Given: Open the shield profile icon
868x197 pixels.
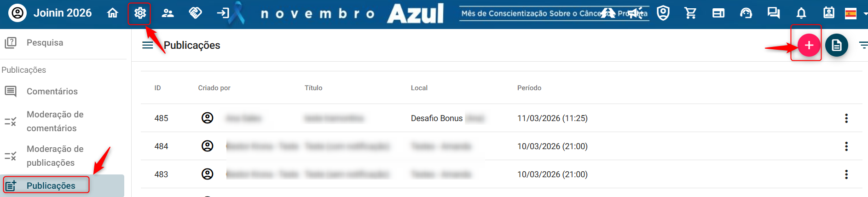Looking at the screenshot, I should pyautogui.click(x=663, y=13).
